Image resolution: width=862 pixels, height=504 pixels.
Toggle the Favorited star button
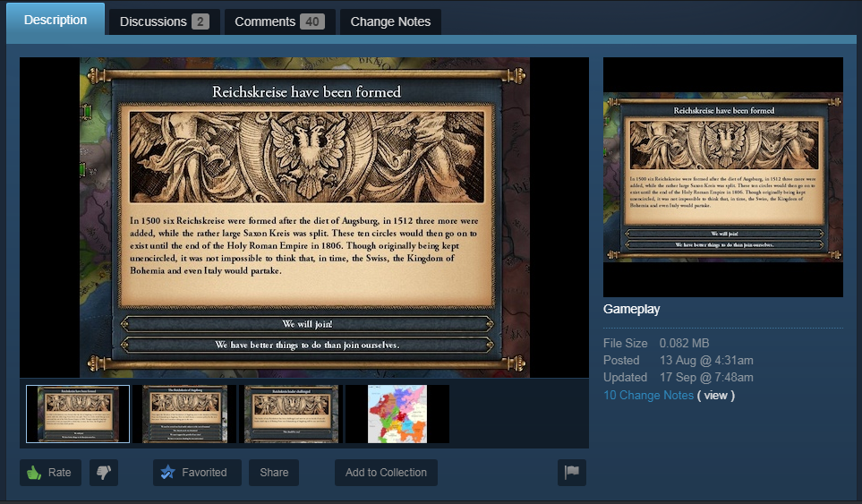tap(197, 473)
